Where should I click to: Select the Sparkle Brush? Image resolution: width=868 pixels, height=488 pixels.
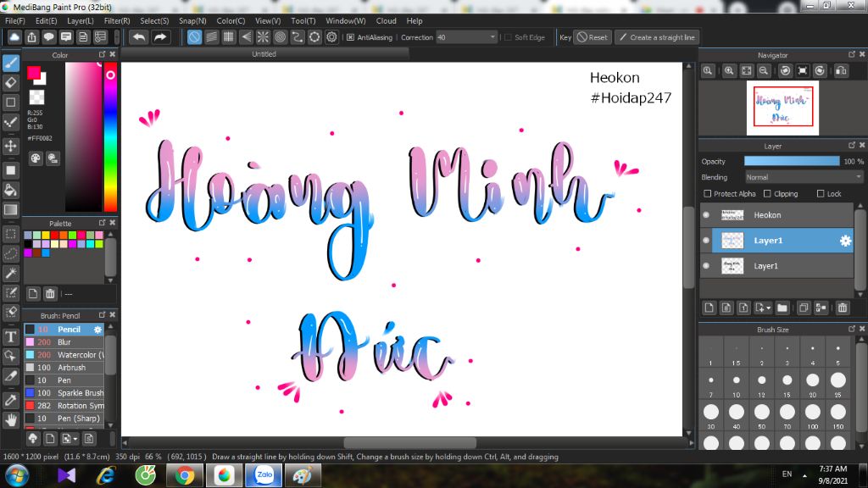click(x=64, y=393)
